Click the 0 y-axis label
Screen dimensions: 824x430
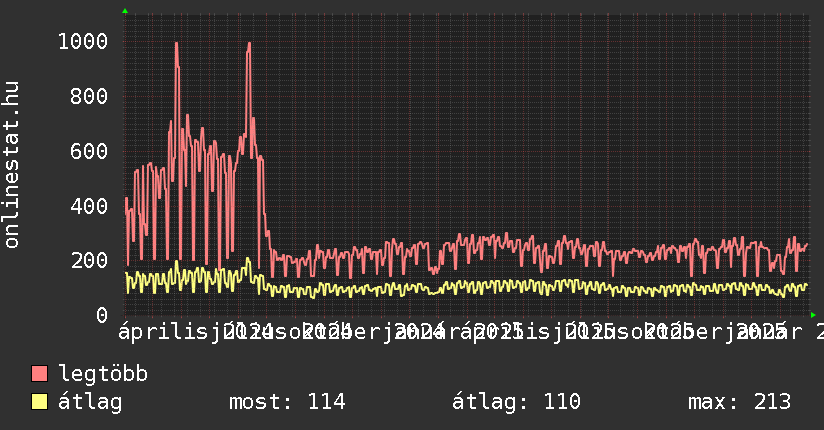pos(102,316)
